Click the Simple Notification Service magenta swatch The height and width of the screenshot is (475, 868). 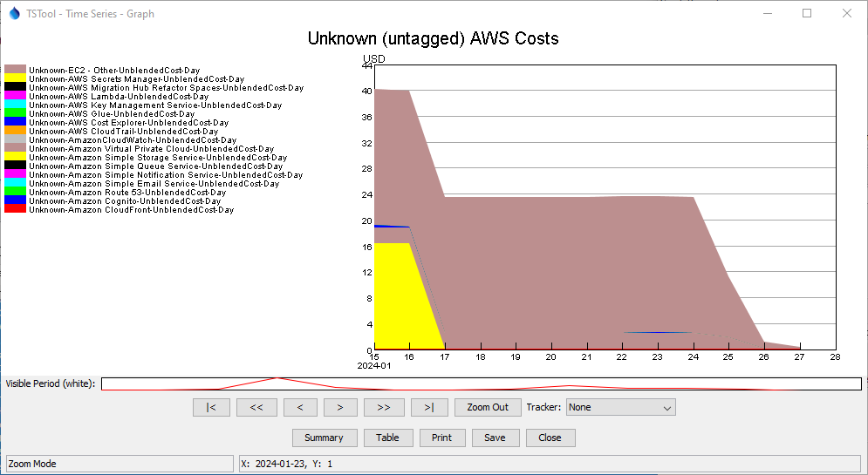(x=16, y=174)
